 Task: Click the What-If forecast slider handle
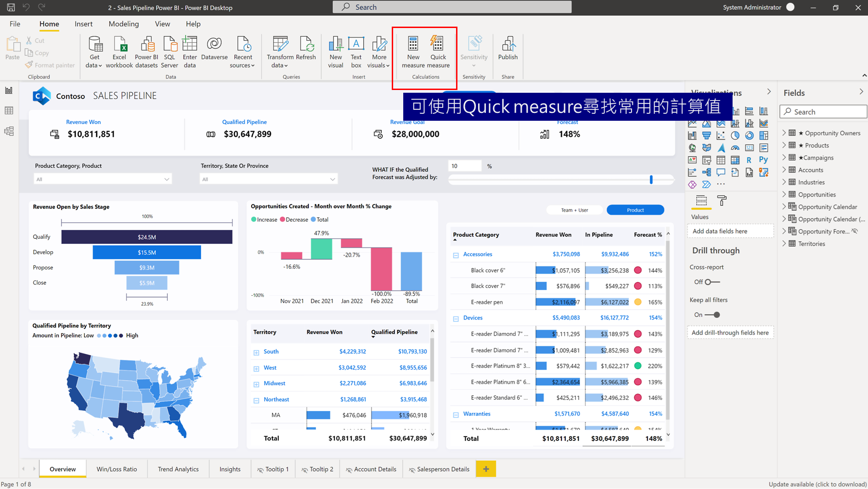tap(651, 180)
